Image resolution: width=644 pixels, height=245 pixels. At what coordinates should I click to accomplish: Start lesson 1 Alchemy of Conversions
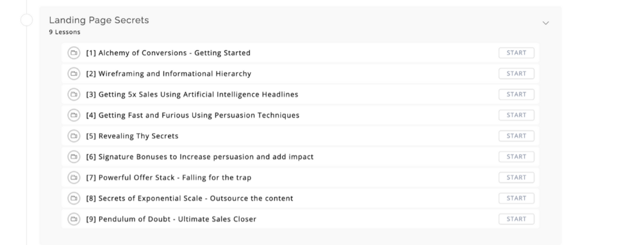516,53
